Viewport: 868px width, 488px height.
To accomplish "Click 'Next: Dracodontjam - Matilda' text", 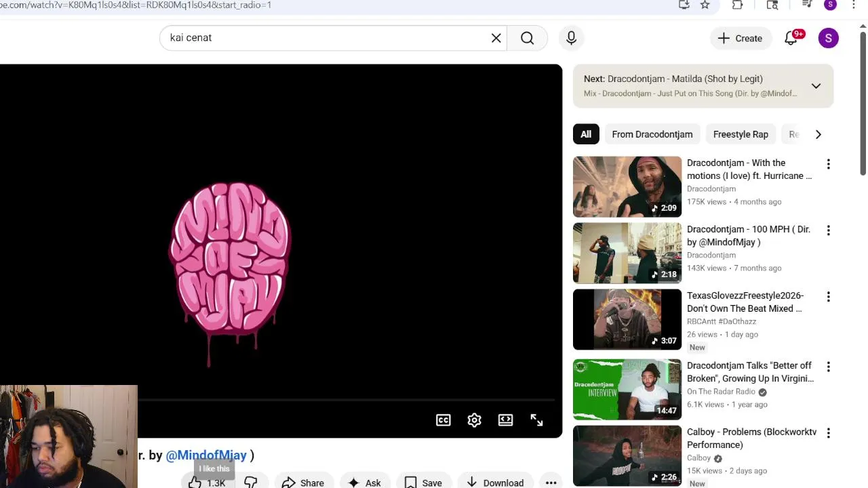I will coord(673,79).
